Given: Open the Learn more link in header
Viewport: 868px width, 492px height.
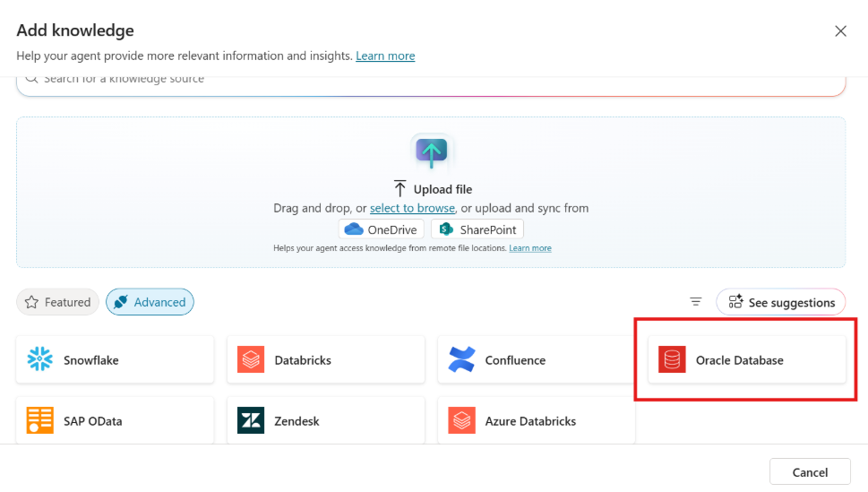Looking at the screenshot, I should pos(385,56).
